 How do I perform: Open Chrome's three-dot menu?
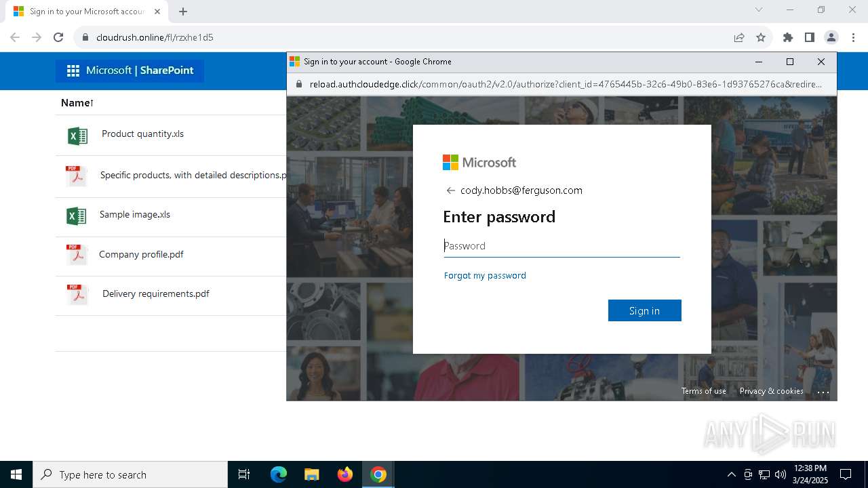point(853,37)
